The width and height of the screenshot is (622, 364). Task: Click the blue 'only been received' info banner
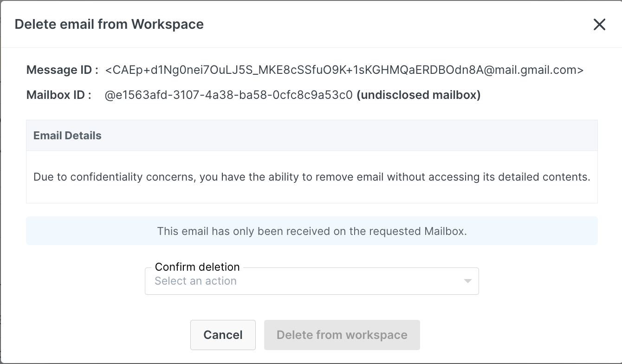(x=311, y=231)
